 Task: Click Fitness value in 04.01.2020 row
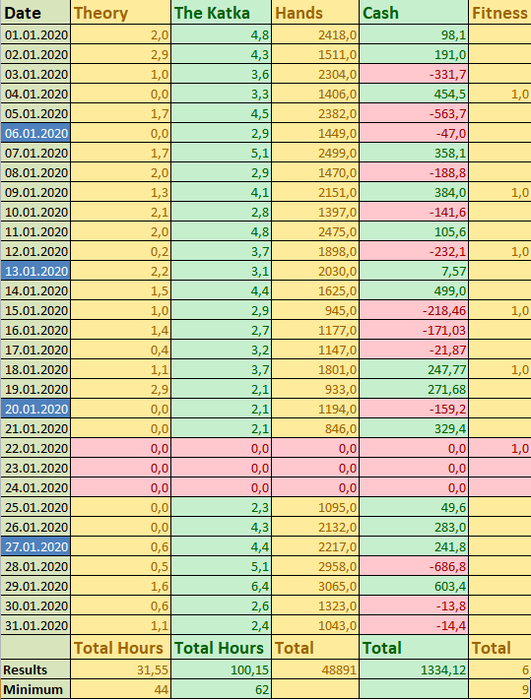click(500, 94)
